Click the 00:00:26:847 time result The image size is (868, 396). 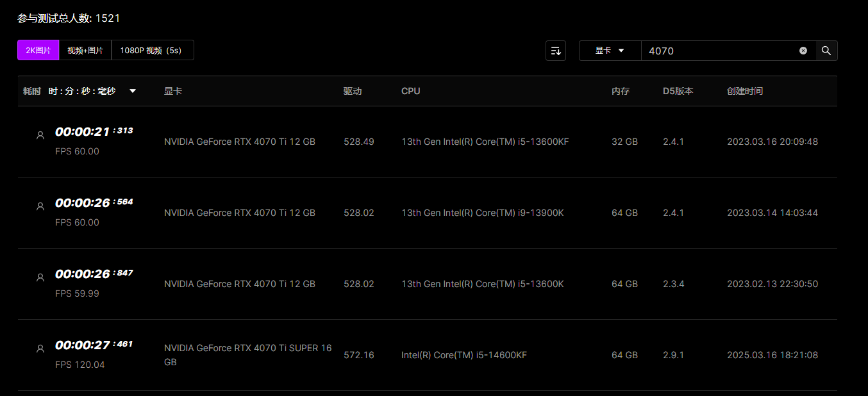click(x=94, y=274)
